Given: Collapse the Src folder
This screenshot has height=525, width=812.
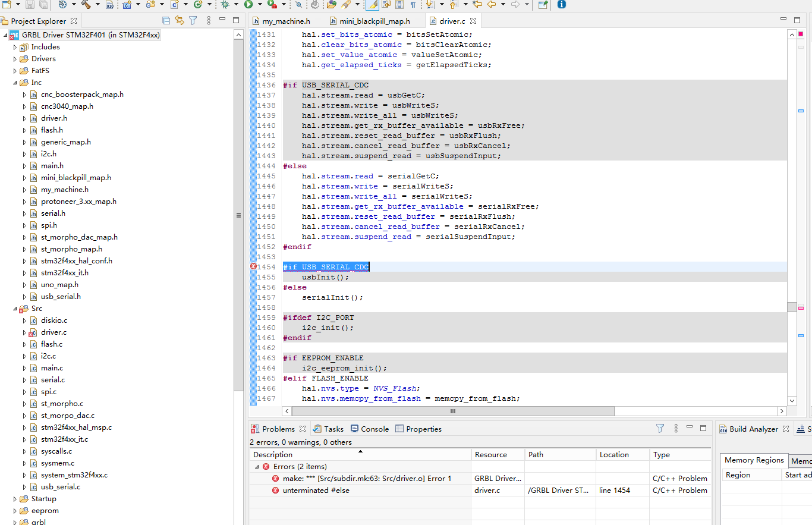Looking at the screenshot, I should [15, 309].
